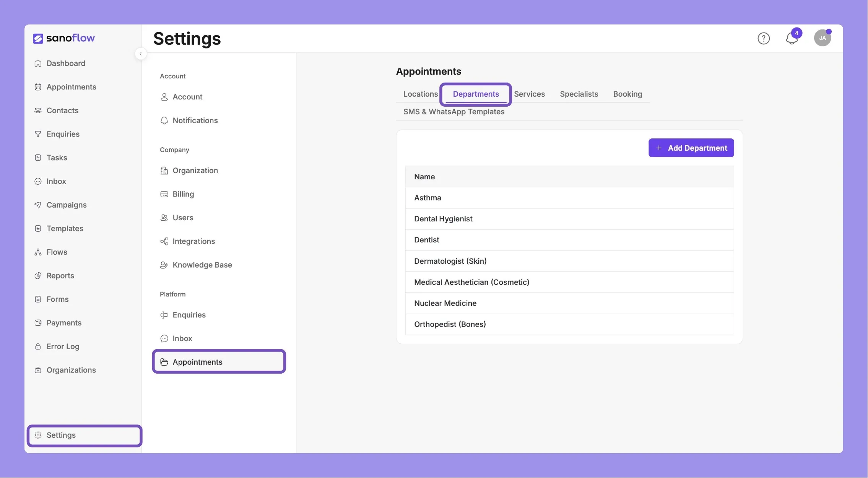Open notifications bell with badge 4
The image size is (868, 478).
coord(792,37)
